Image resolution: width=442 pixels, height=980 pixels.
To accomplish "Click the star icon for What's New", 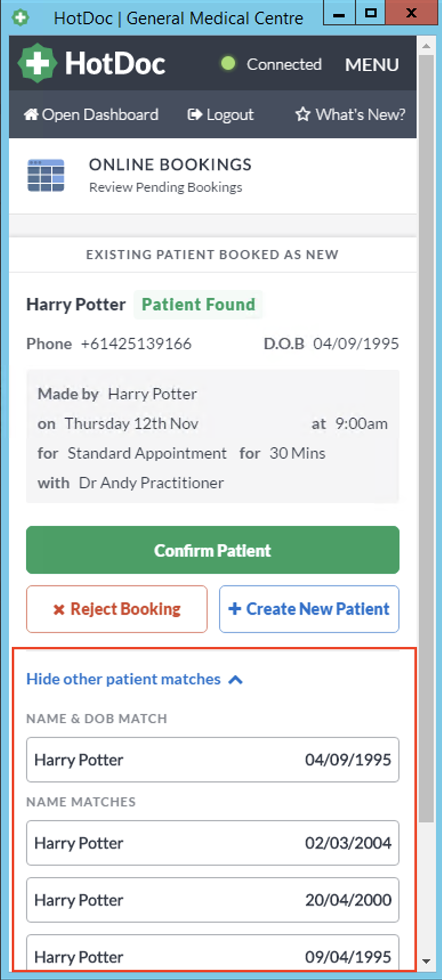I will 303,115.
